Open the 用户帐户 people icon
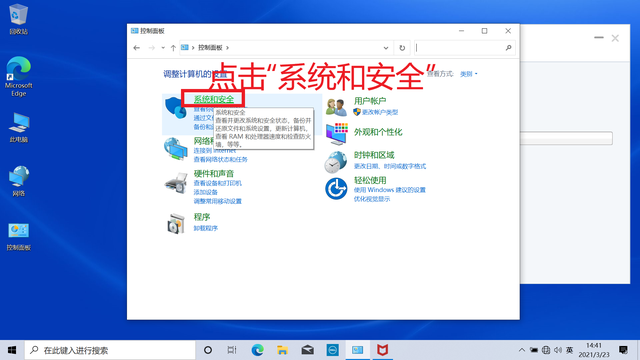The height and width of the screenshot is (360, 640). [336, 107]
